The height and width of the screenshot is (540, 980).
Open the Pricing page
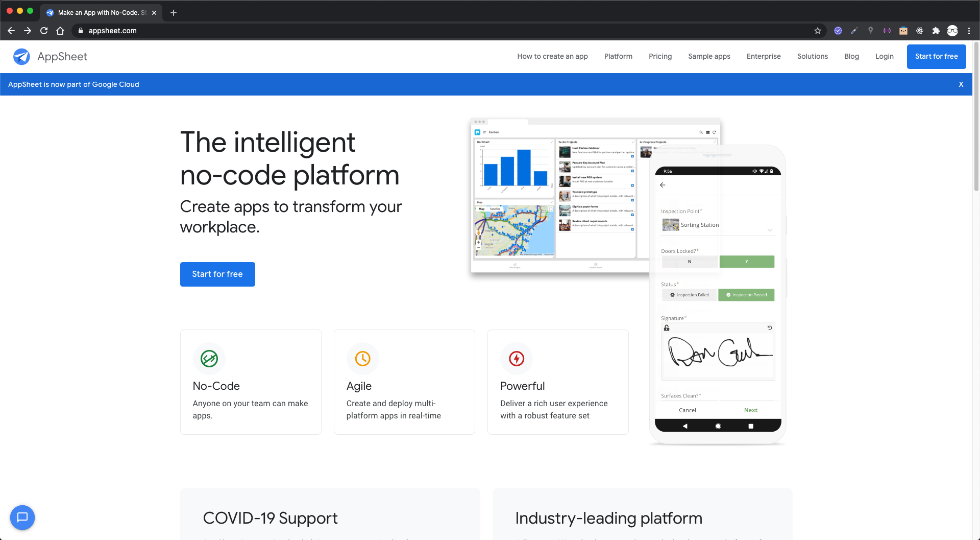(660, 56)
